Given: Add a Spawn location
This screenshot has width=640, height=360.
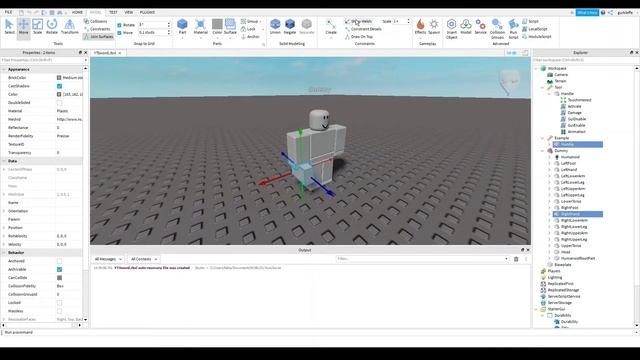Looking at the screenshot, I should [x=434, y=27].
